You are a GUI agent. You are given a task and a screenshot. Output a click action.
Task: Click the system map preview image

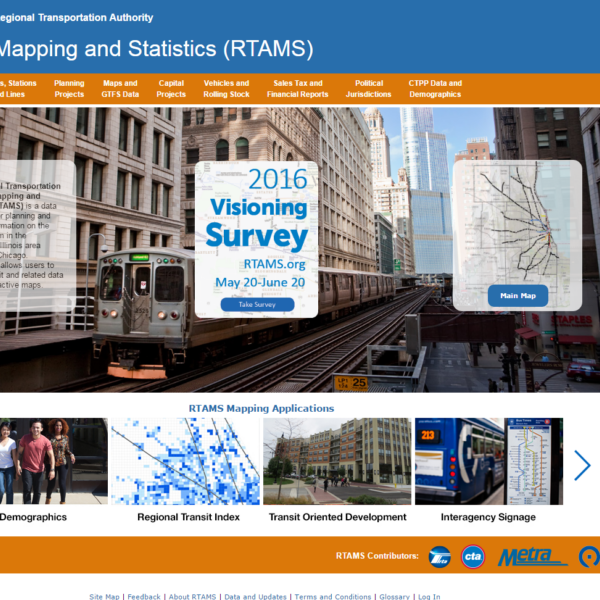(517, 221)
